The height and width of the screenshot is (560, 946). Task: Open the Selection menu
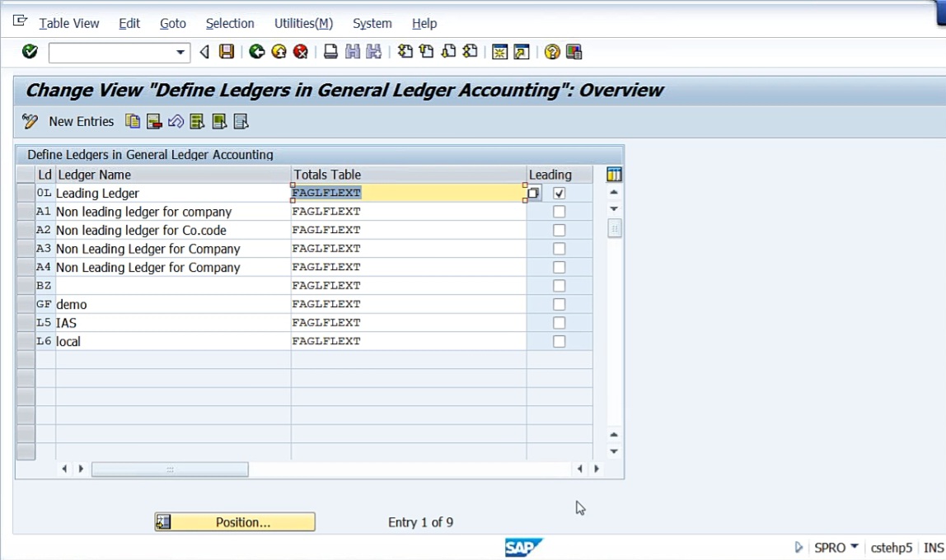pyautogui.click(x=230, y=24)
